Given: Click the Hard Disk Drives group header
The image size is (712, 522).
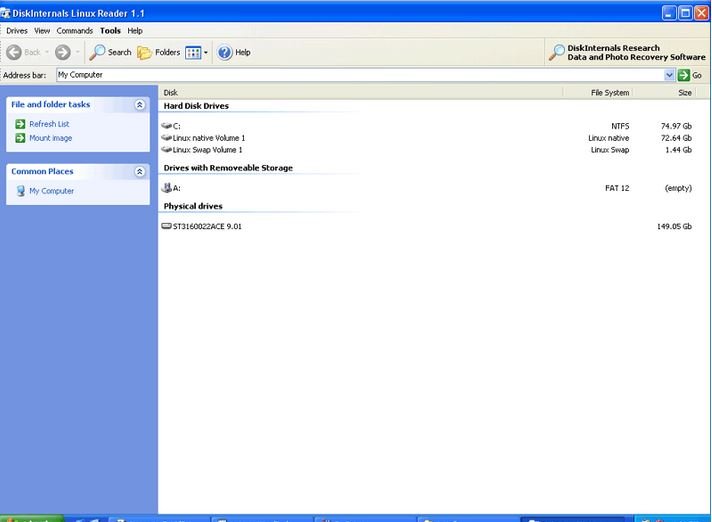Looking at the screenshot, I should tap(196, 106).
